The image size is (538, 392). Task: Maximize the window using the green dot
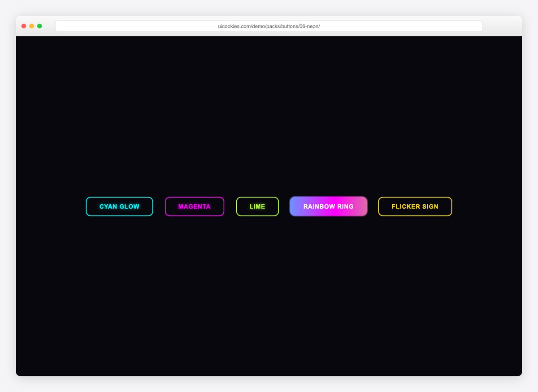click(39, 26)
